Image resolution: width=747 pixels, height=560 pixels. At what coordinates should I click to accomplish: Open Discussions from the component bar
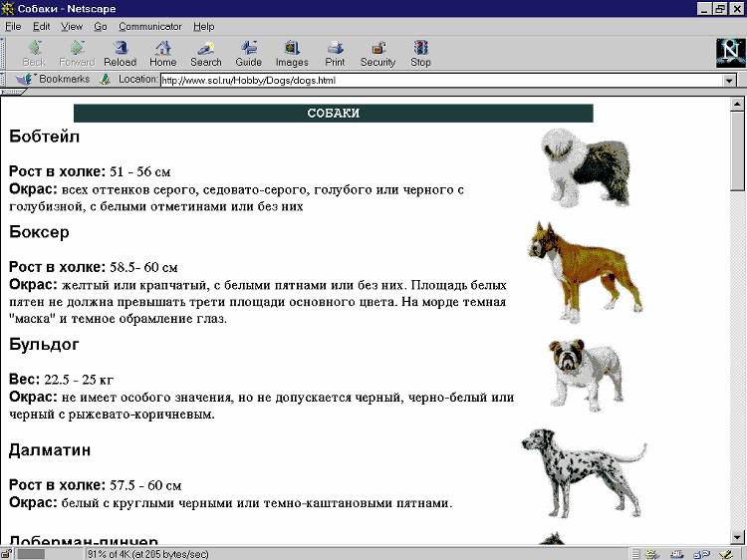tap(701, 554)
